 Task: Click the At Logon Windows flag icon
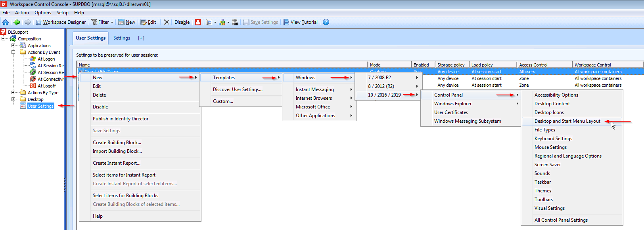tap(33, 59)
